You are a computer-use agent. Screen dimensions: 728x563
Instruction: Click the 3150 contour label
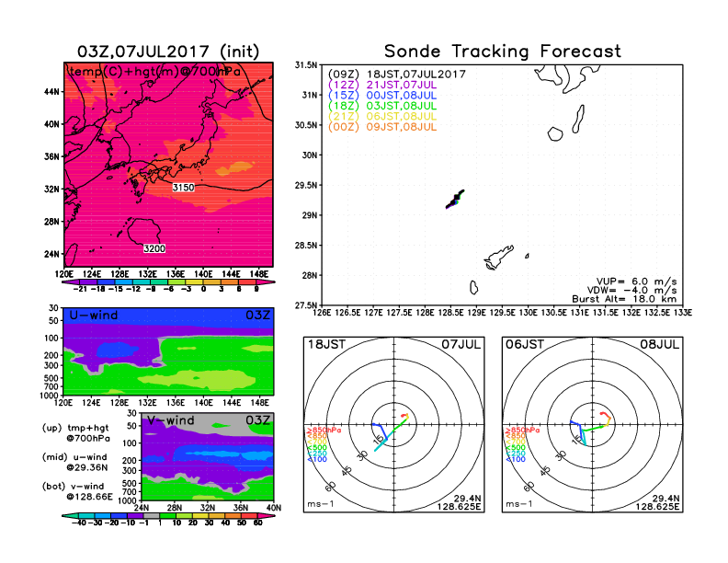coord(184,187)
